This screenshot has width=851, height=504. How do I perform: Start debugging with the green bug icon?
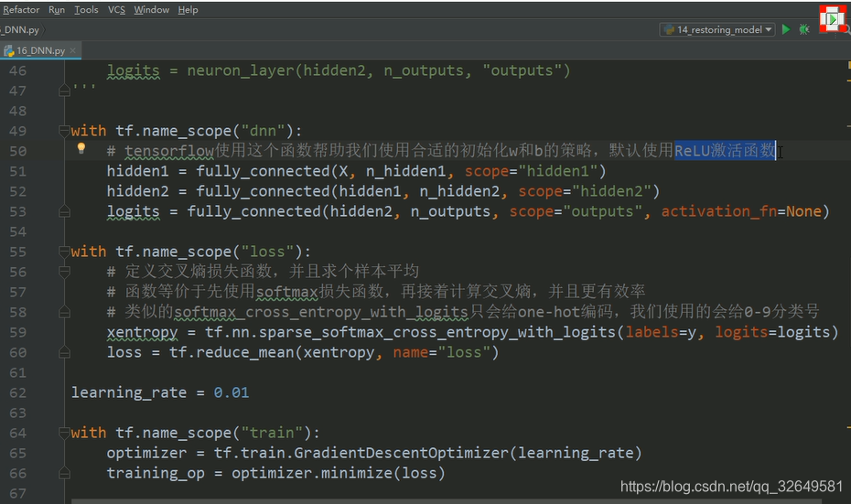[804, 29]
